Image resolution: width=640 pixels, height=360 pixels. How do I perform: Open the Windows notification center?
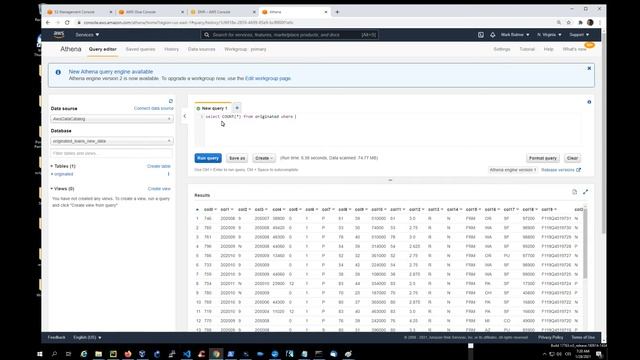pyautogui.click(x=599, y=354)
